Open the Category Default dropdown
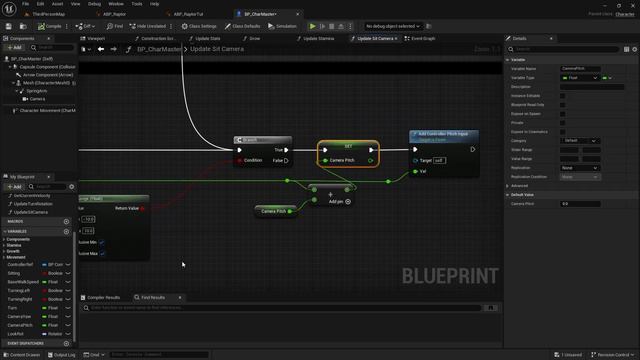 point(580,141)
